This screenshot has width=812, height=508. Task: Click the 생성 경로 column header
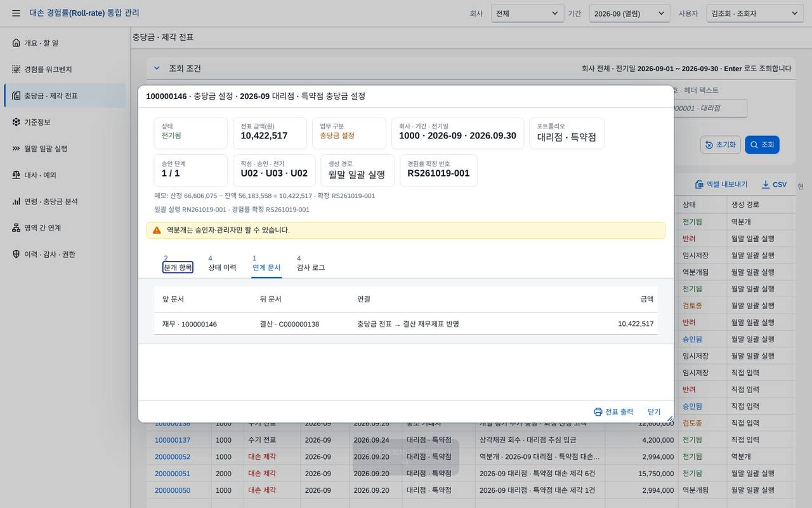coord(759,204)
